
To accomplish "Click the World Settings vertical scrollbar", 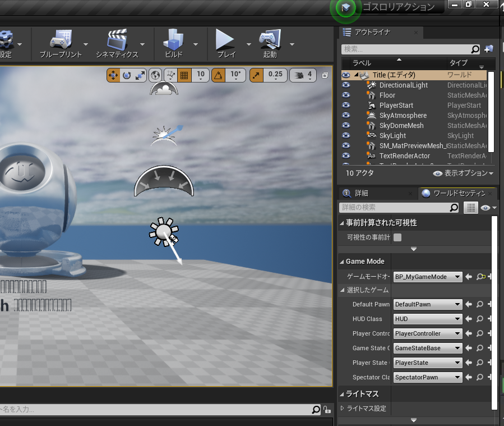I will [x=494, y=313].
